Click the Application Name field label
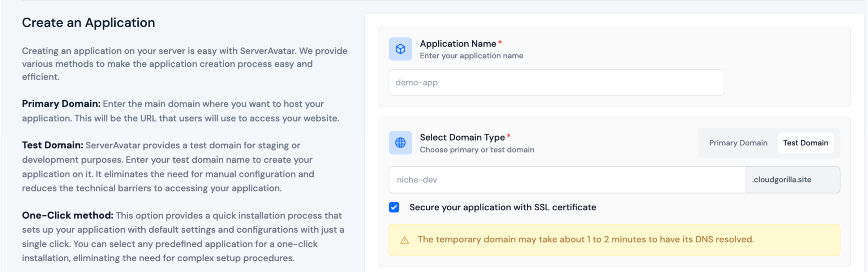The width and height of the screenshot is (868, 272). click(457, 44)
